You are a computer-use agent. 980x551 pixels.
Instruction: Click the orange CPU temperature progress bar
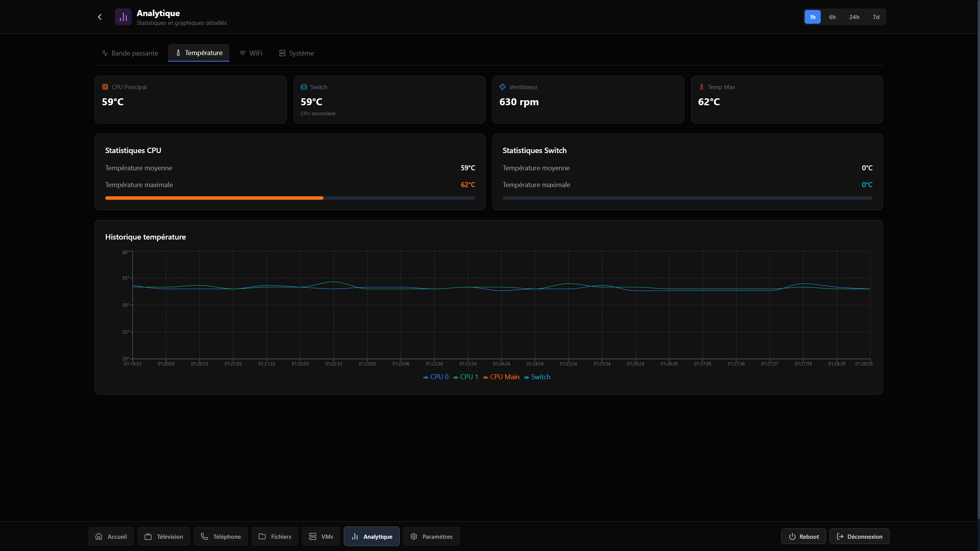pyautogui.click(x=214, y=198)
